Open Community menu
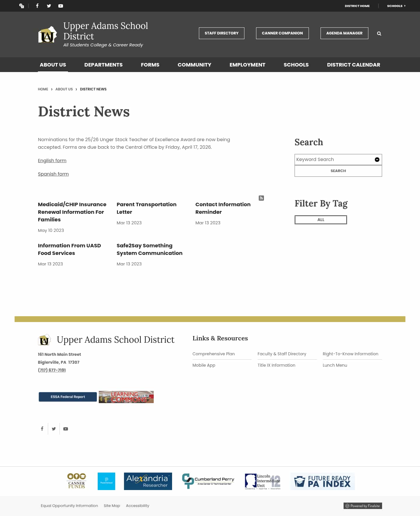Screen dimensions: 420x516 [195, 65]
